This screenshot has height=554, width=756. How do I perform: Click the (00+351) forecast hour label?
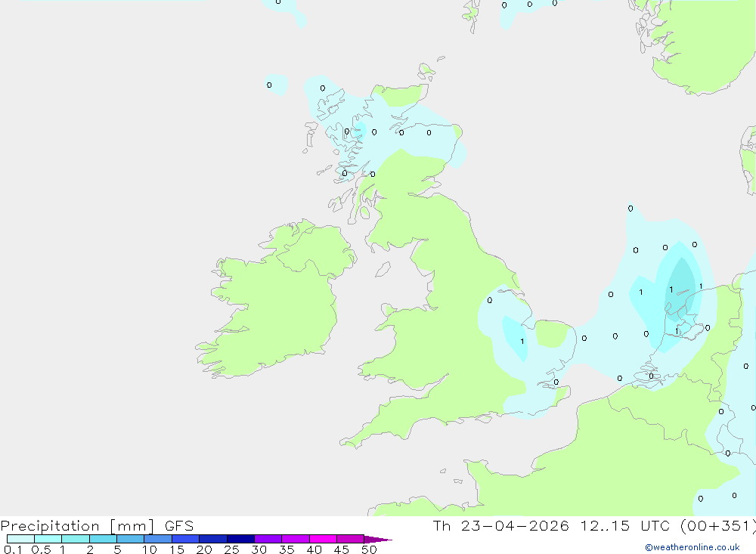(x=718, y=525)
